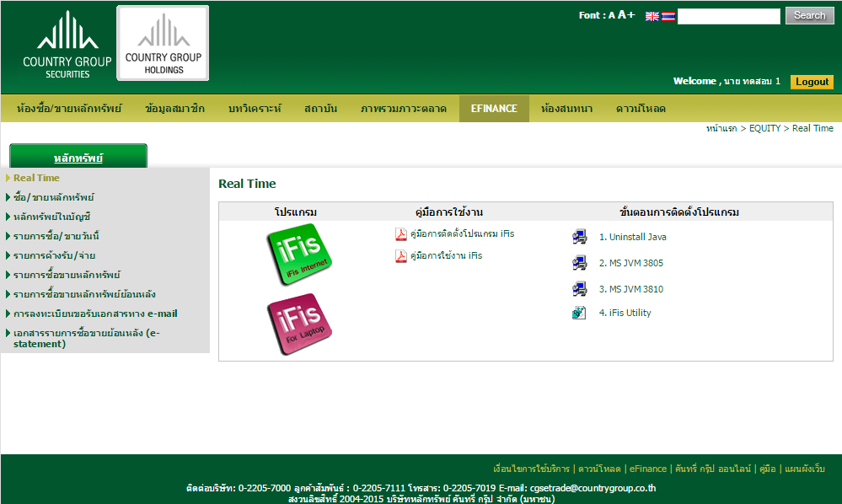
Task: Click the cgsetrade@countrygroup.co.th email address
Action: (x=593, y=488)
